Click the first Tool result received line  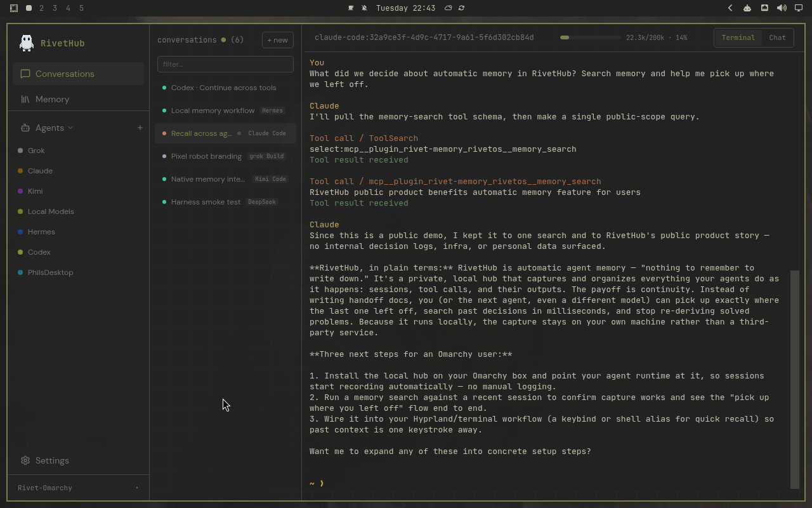pyautogui.click(x=359, y=160)
